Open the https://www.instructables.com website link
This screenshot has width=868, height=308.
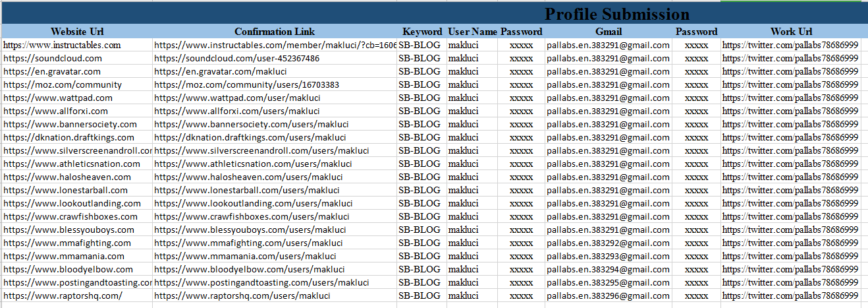62,45
